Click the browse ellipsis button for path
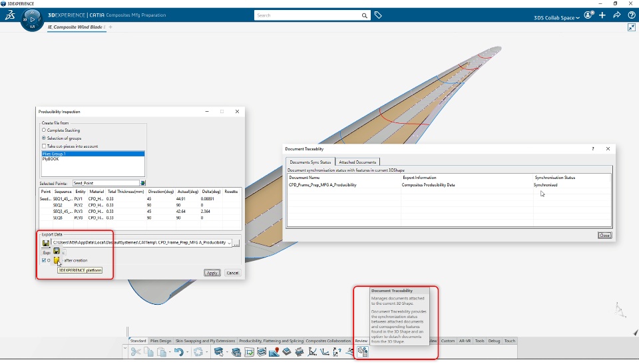Image resolution: width=639 pixels, height=364 pixels. point(236,244)
